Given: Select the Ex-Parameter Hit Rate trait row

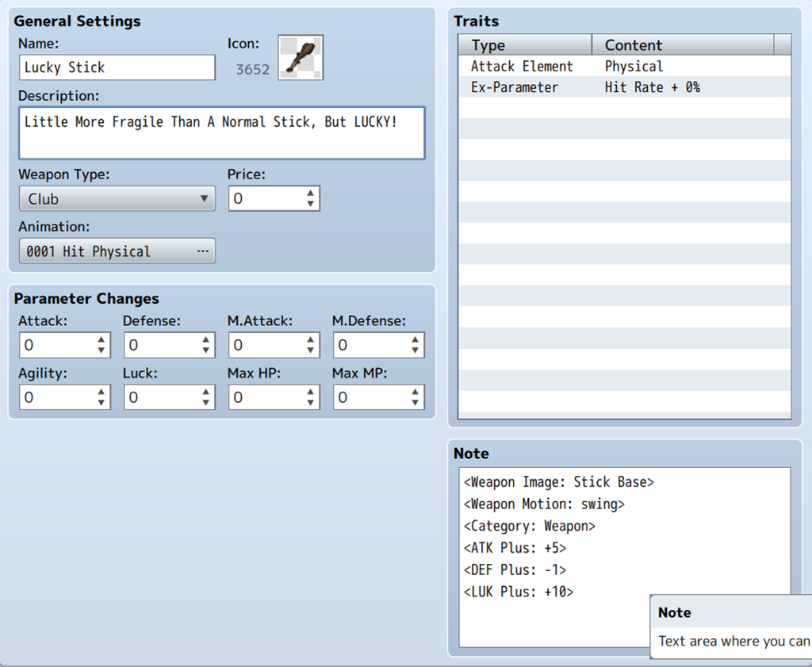Looking at the screenshot, I should tap(625, 87).
